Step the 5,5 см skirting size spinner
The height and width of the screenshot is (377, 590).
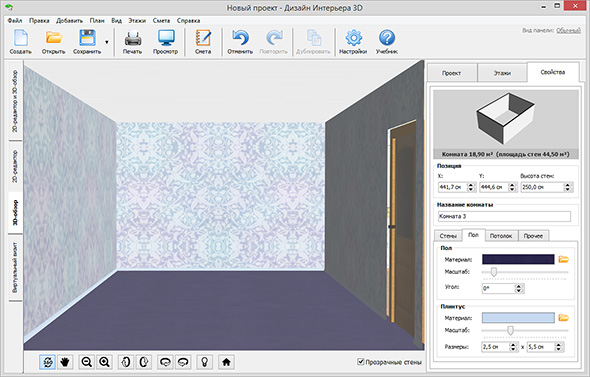click(x=559, y=347)
